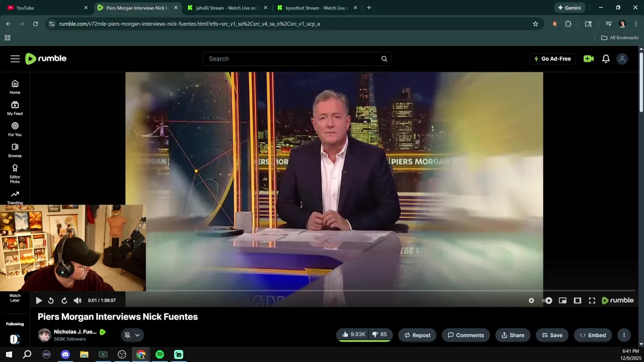Open Spotify from the taskbar
This screenshot has width=644, height=362.
click(159, 354)
